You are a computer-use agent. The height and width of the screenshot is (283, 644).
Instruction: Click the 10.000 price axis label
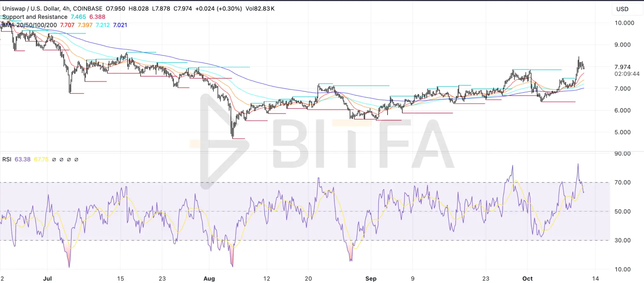pos(624,23)
